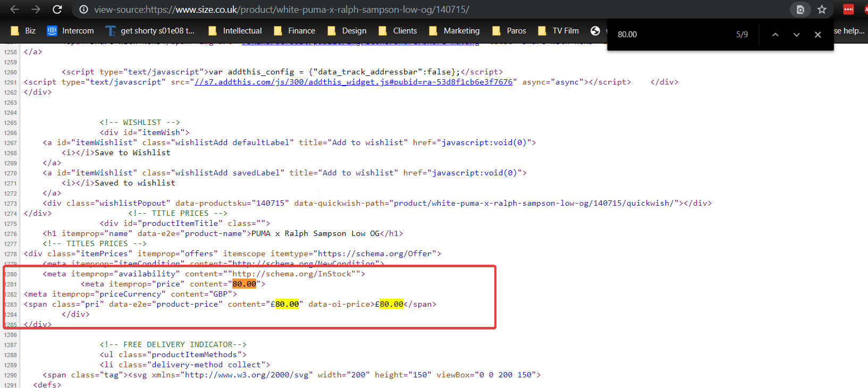This screenshot has width=868, height=388.
Task: Click "PUMA x Ralph Sampson Low OG" heading text
Action: point(316,233)
